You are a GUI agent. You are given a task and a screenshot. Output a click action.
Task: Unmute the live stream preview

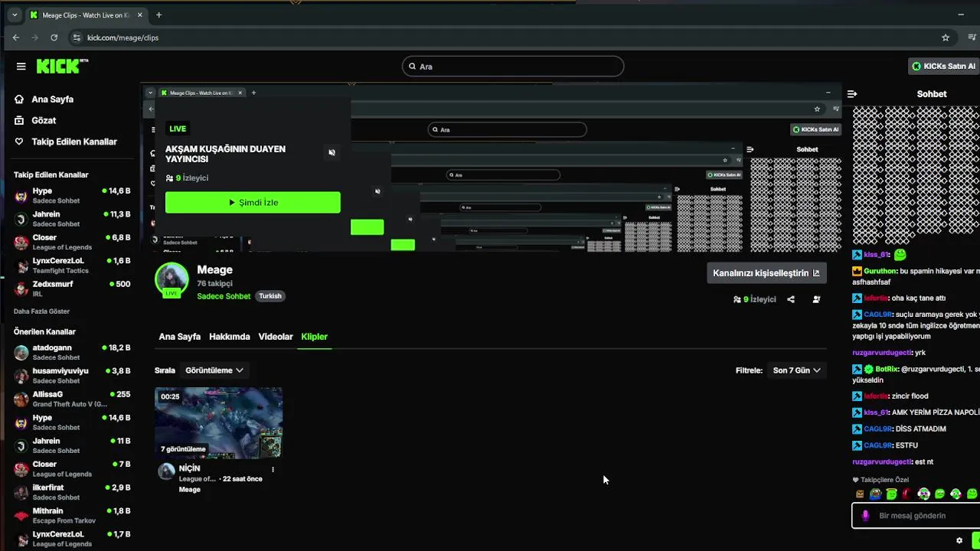tap(332, 152)
